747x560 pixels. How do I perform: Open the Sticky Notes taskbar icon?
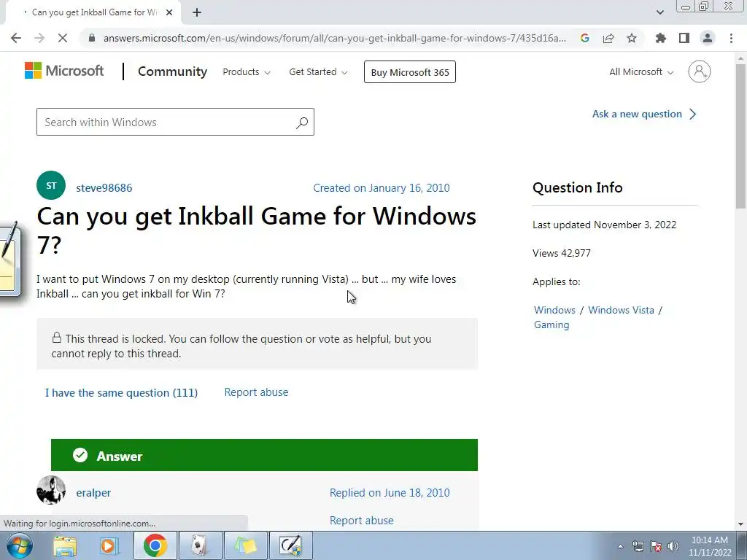click(x=245, y=545)
